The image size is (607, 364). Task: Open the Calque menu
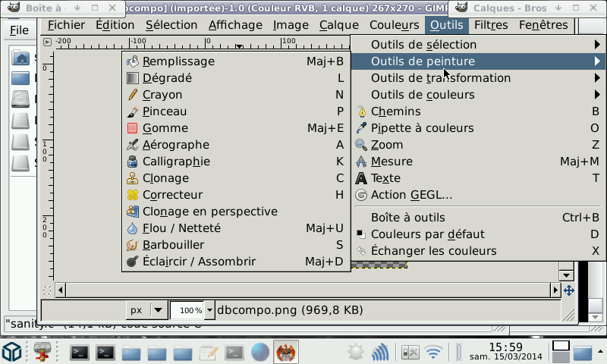tap(338, 25)
